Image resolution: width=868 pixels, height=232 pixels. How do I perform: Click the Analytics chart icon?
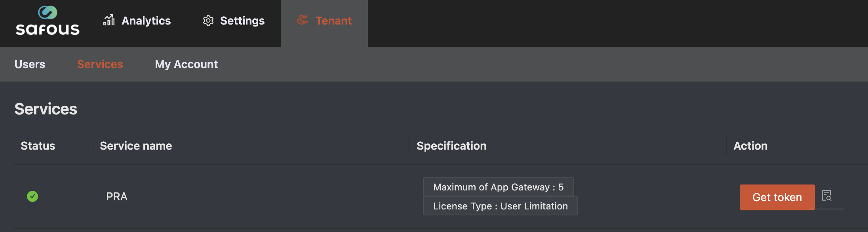109,20
